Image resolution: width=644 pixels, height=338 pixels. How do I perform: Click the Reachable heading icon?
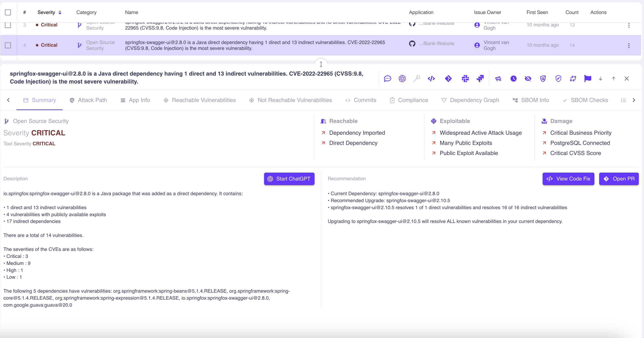pyautogui.click(x=323, y=121)
